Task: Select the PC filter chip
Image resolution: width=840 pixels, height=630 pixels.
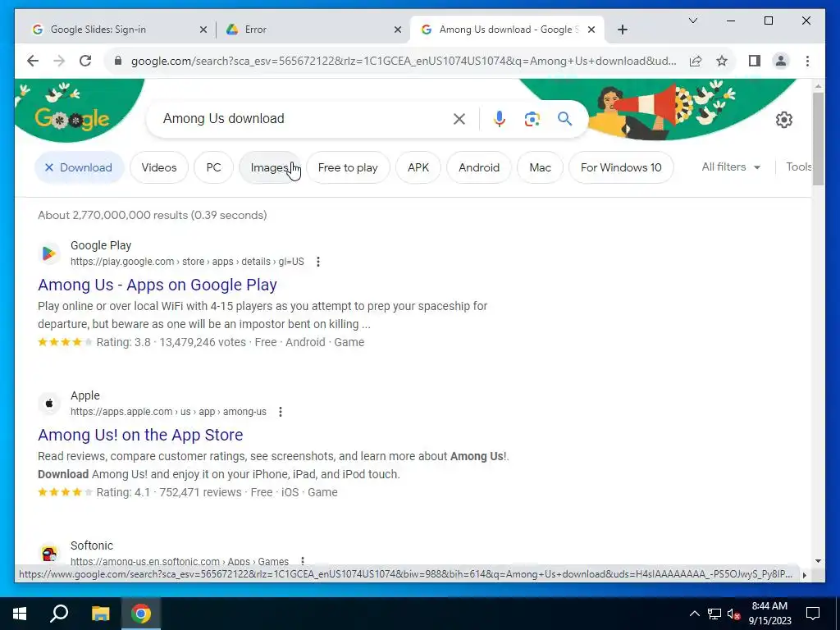Action: (x=214, y=167)
